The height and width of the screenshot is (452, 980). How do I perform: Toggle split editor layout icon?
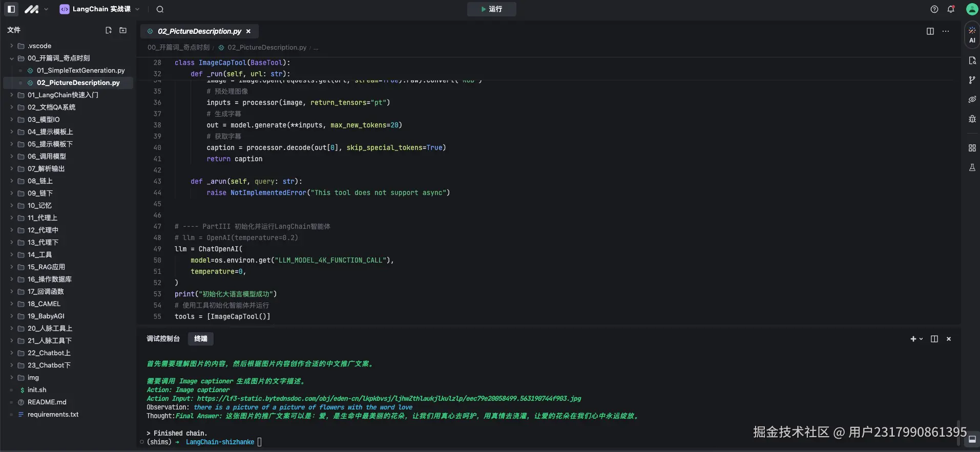click(x=930, y=31)
